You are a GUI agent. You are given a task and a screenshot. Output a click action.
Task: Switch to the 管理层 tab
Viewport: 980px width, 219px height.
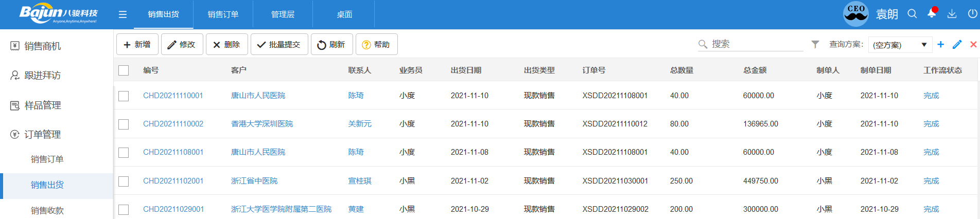pos(283,14)
